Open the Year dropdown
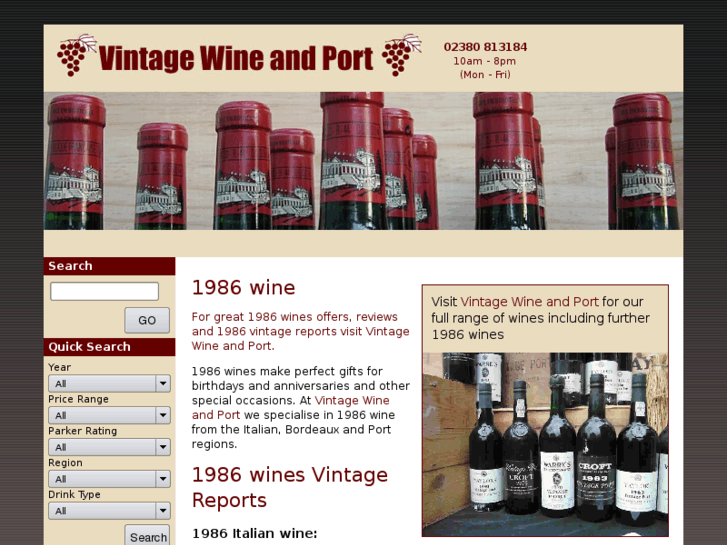This screenshot has height=545, width=727. click(109, 384)
